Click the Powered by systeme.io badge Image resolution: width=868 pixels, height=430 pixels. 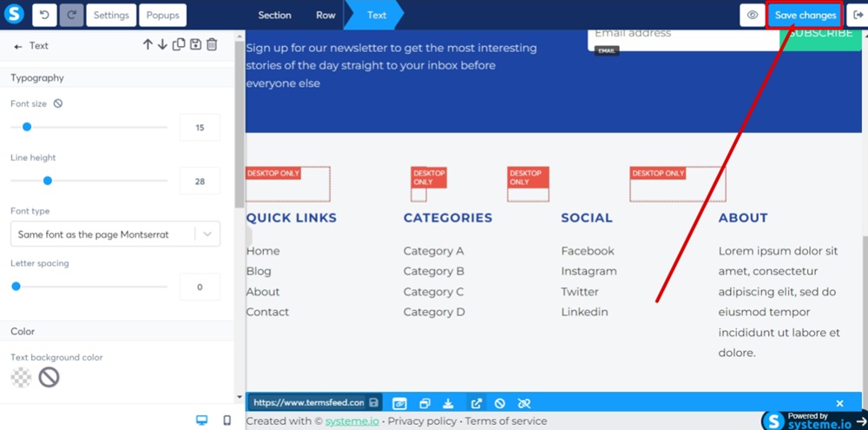[x=814, y=420]
